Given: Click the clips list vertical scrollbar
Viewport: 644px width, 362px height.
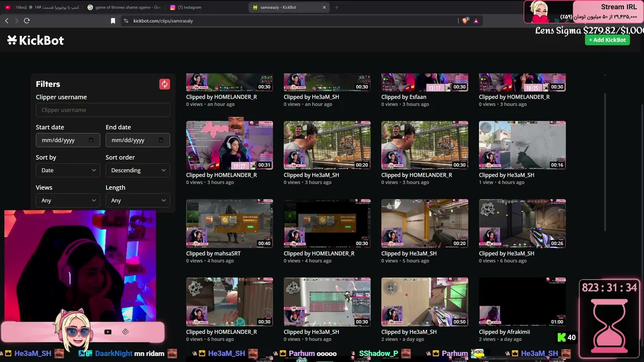Looking at the screenshot, I should (x=605, y=161).
